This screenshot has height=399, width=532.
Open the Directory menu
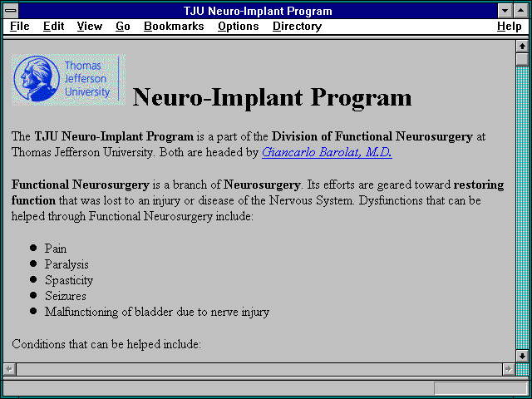298,26
